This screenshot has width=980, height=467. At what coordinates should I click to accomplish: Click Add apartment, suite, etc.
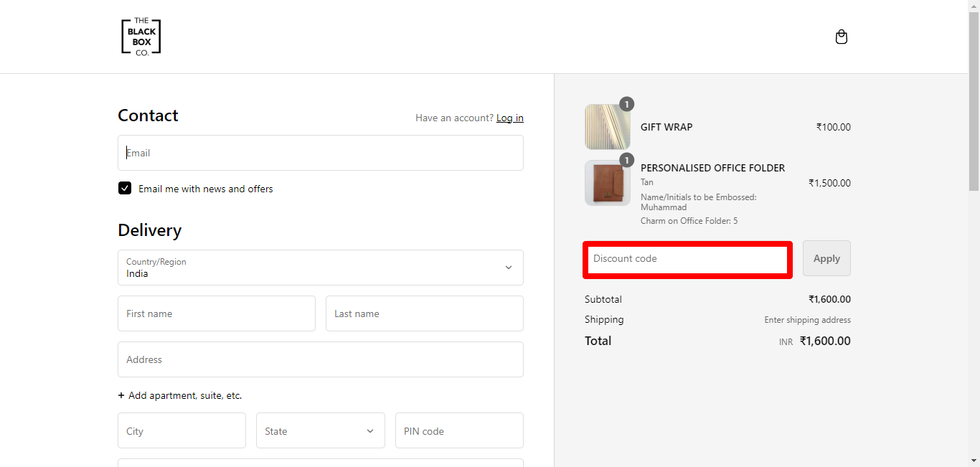[x=180, y=395]
